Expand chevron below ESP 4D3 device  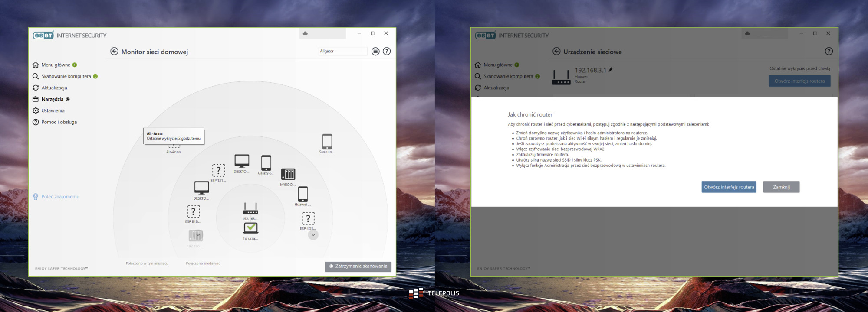313,235
